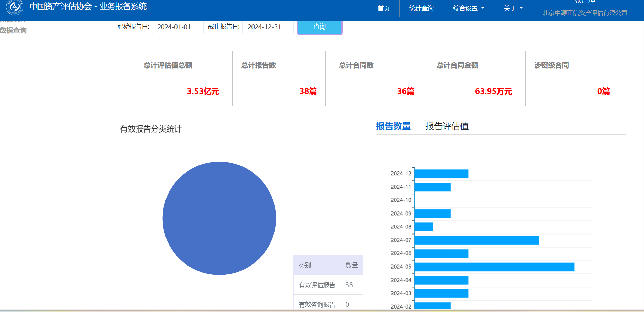
Task: Click the 总计评估值总额 summary card
Action: [181, 79]
